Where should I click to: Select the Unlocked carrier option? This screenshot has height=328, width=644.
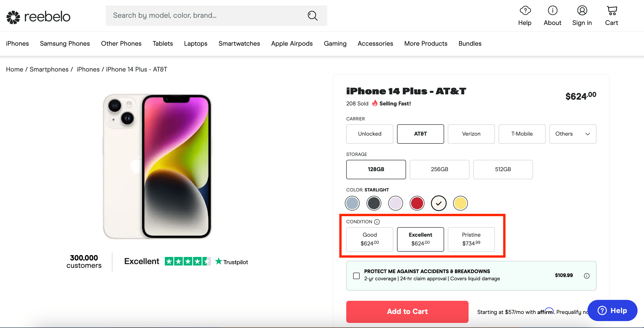pos(370,134)
